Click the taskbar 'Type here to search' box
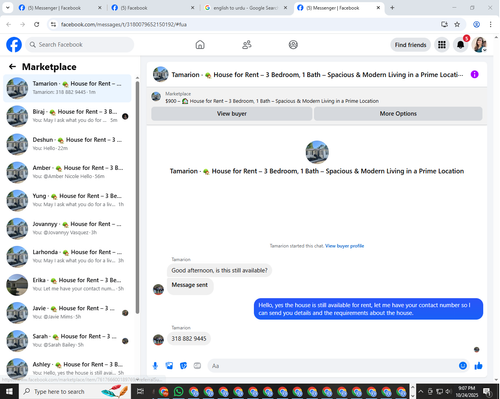Screen dimensions: 500x399 coord(74,391)
